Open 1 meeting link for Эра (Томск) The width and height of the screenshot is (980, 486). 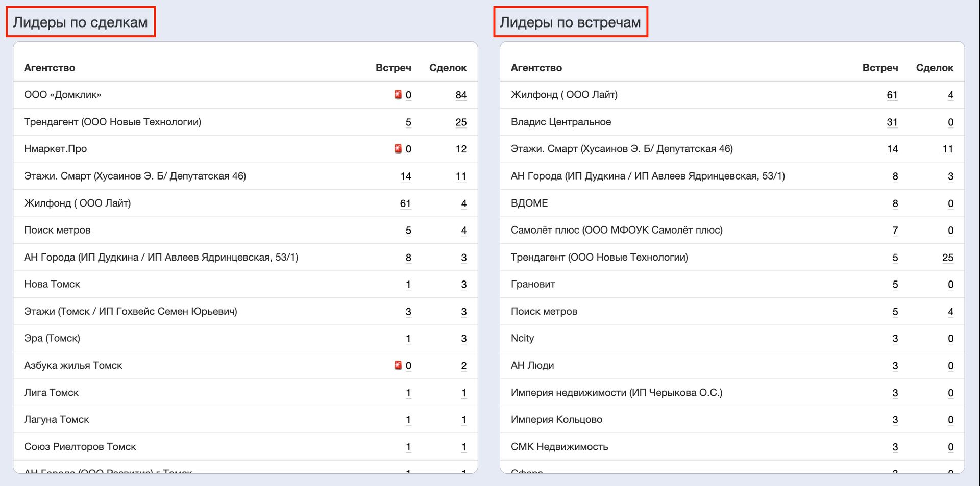tap(408, 339)
